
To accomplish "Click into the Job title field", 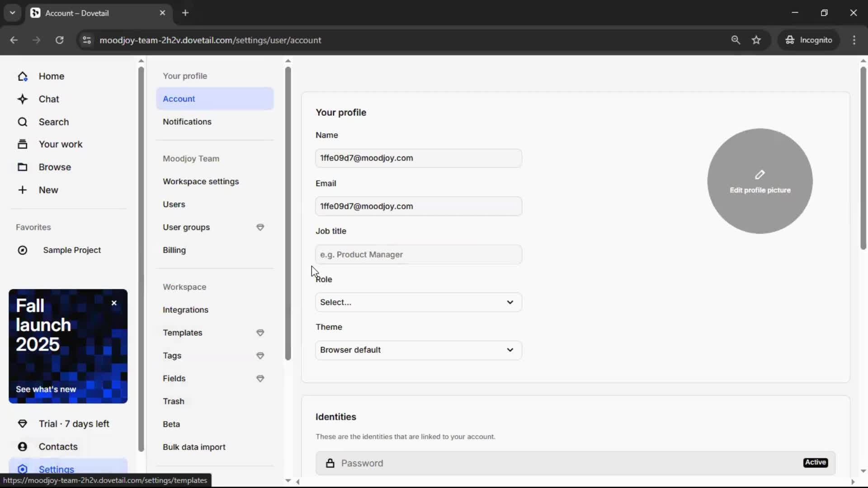I will (418, 254).
